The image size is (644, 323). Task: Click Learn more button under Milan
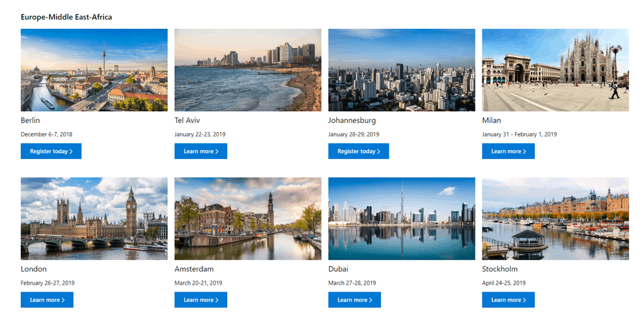point(508,151)
